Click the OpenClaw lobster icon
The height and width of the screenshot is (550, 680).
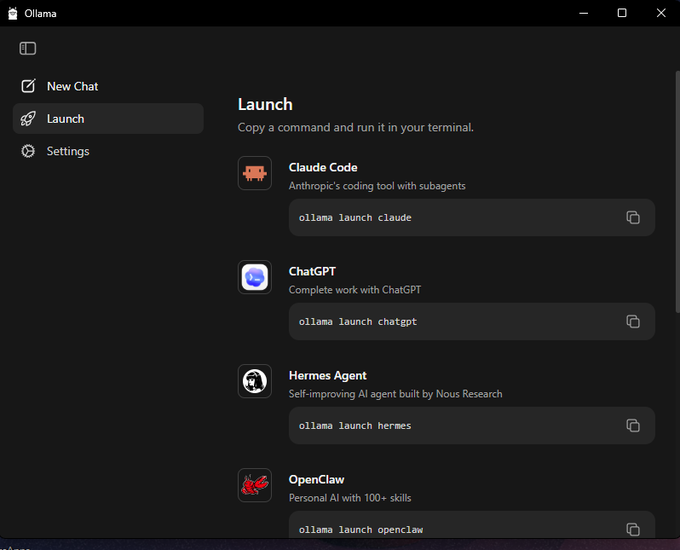(255, 485)
